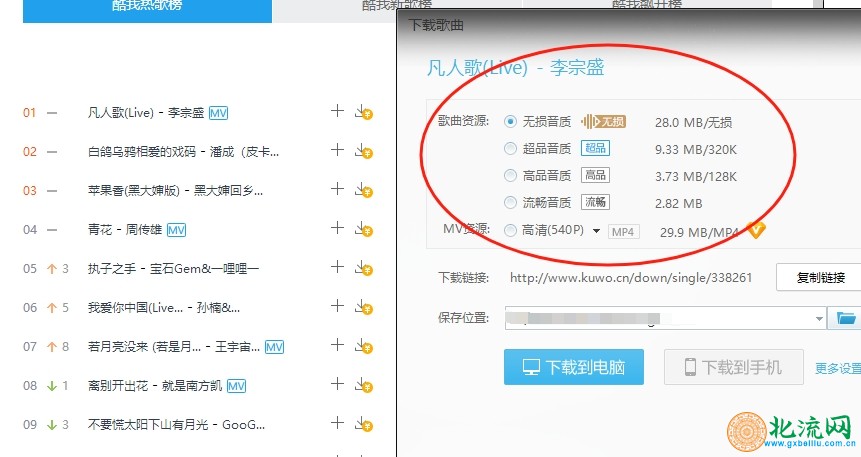
Task: Download 苹果香(黑大婶版) song
Action: click(x=364, y=191)
